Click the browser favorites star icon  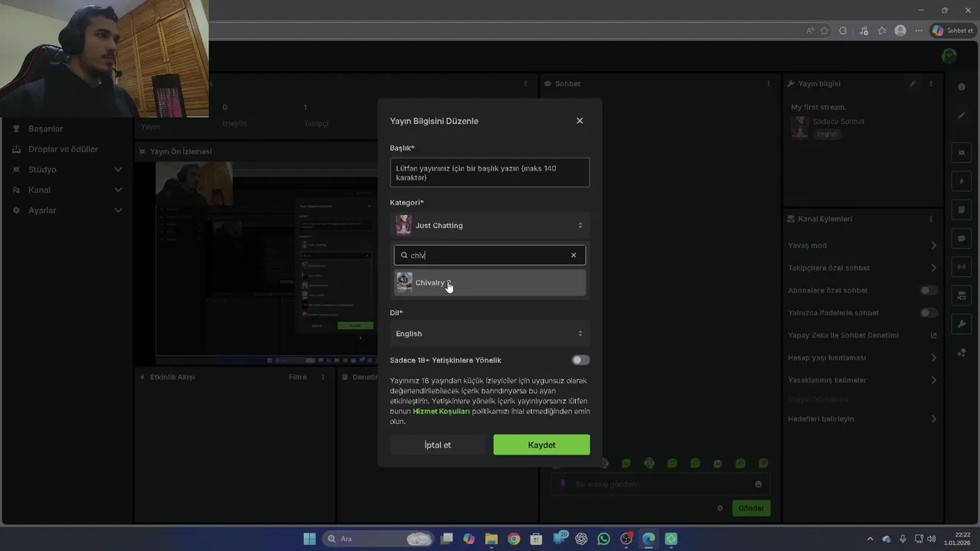pos(825,31)
